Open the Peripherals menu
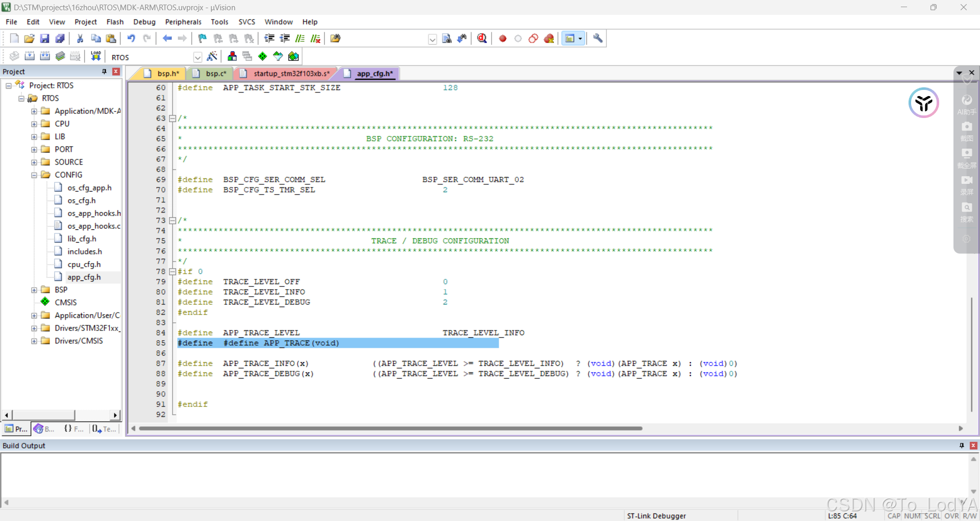 [183, 22]
